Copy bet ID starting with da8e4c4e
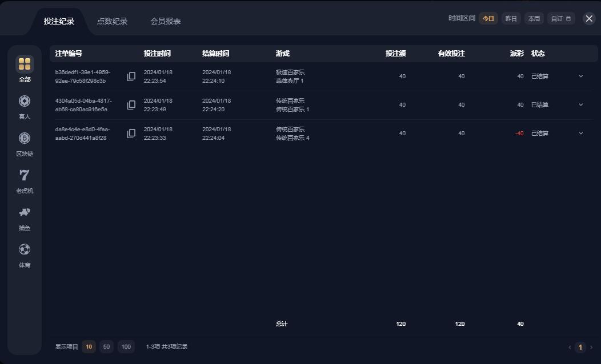 tap(131, 133)
